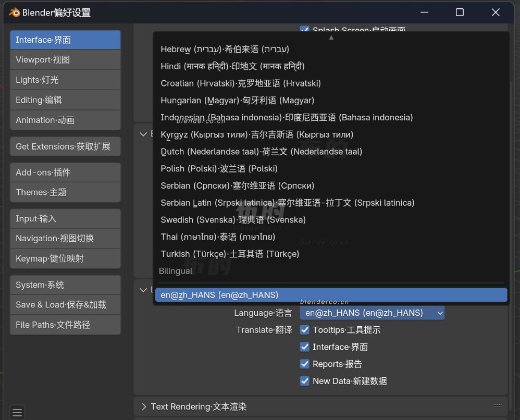Click the Blender logo icon in title bar
The image size is (520, 420).
point(15,13)
